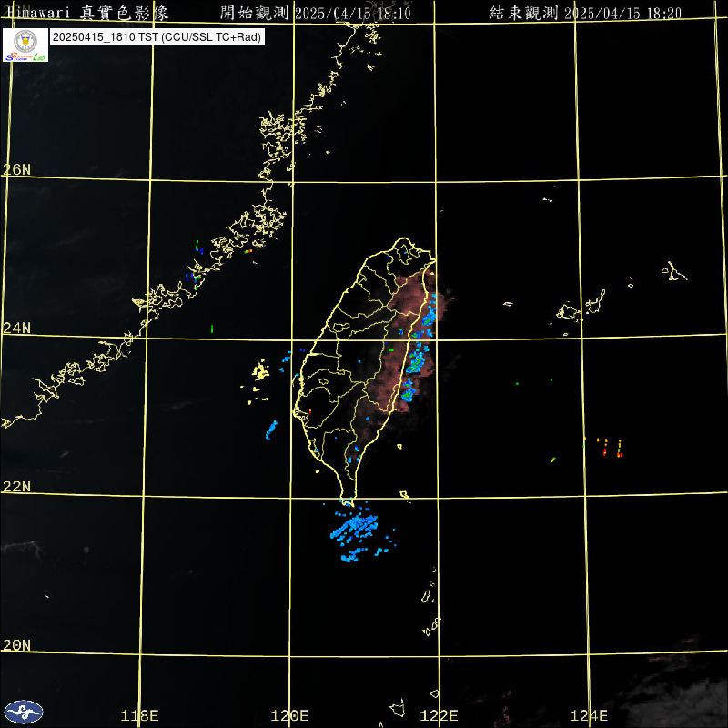Click the small blue echo southwest of Penghu
The width and height of the screenshot is (728, 728).
271,430
